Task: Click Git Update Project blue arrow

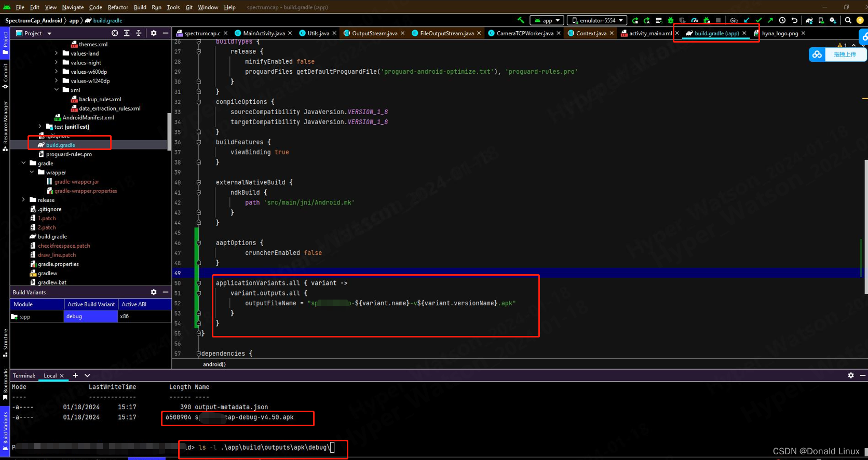Action: point(747,20)
